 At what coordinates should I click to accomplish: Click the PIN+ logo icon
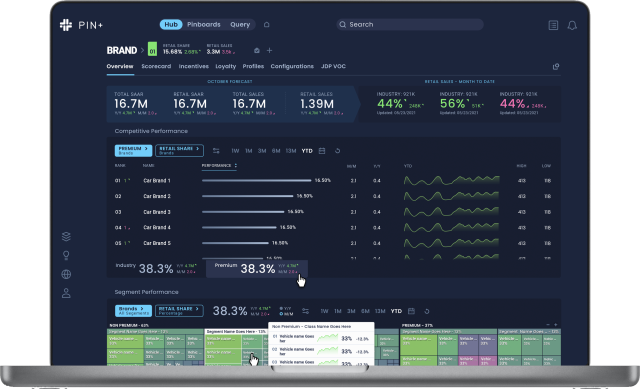[x=66, y=25]
